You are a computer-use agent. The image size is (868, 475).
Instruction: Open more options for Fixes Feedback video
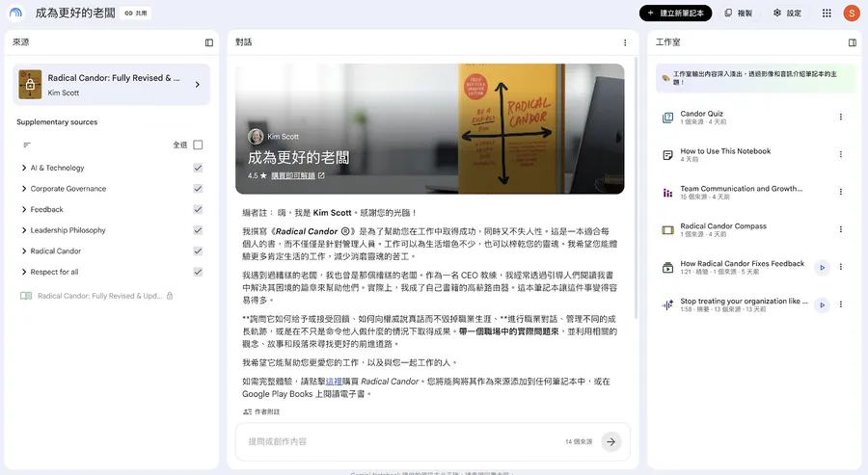click(840, 267)
